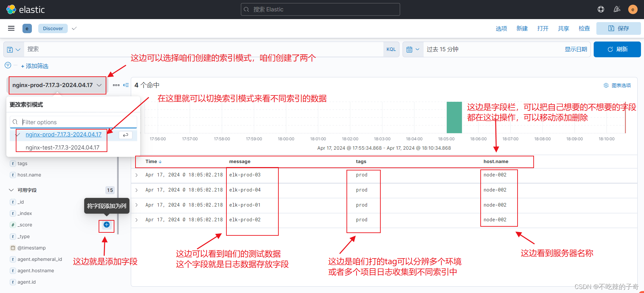Click the Elastic logo
This screenshot has width=644, height=293.
pyautogui.click(x=25, y=9)
